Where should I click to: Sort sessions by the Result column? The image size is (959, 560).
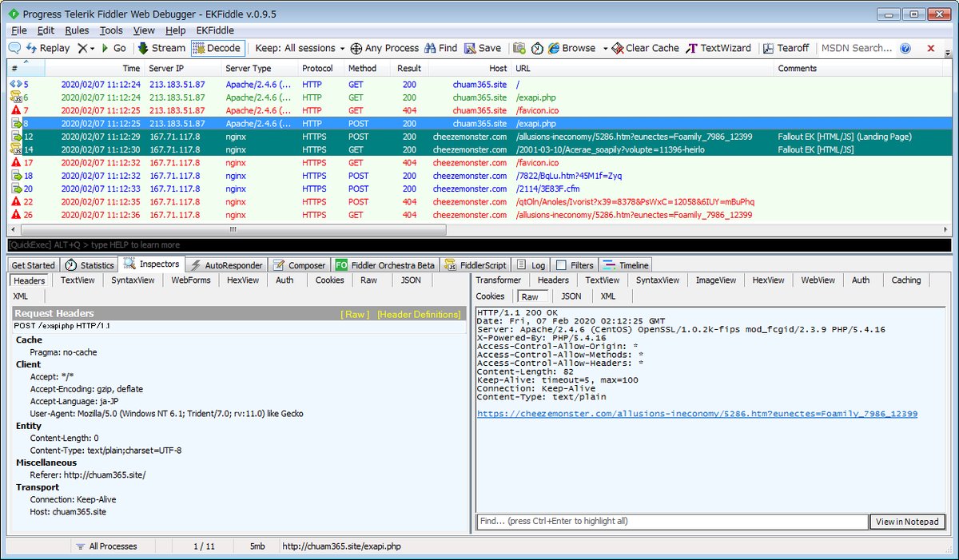(x=409, y=69)
